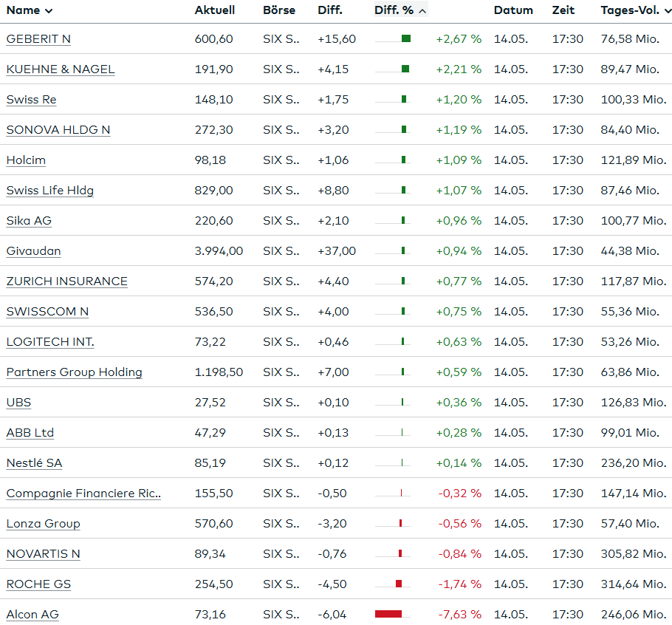Viewport: 672px width, 625px height.
Task: Select Swiss Life Hldg difference +8,80
Action: [x=333, y=191]
